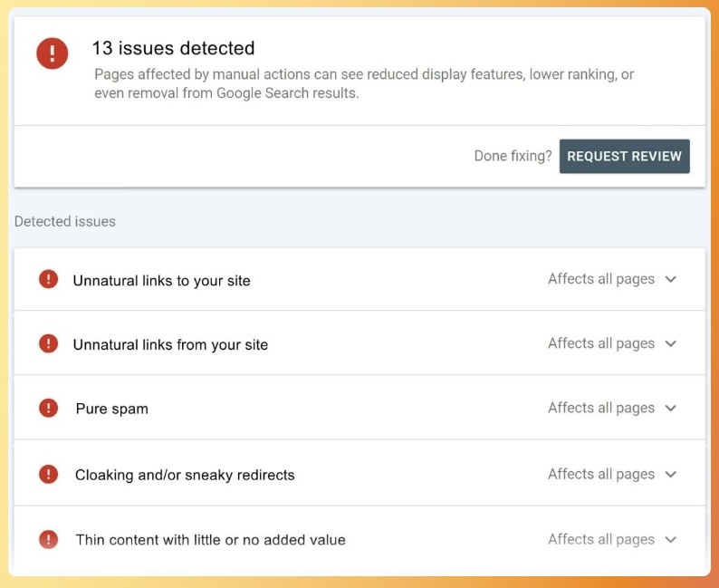Expand Unnatural links from your site chevron
The image size is (719, 588).
pyautogui.click(x=671, y=343)
